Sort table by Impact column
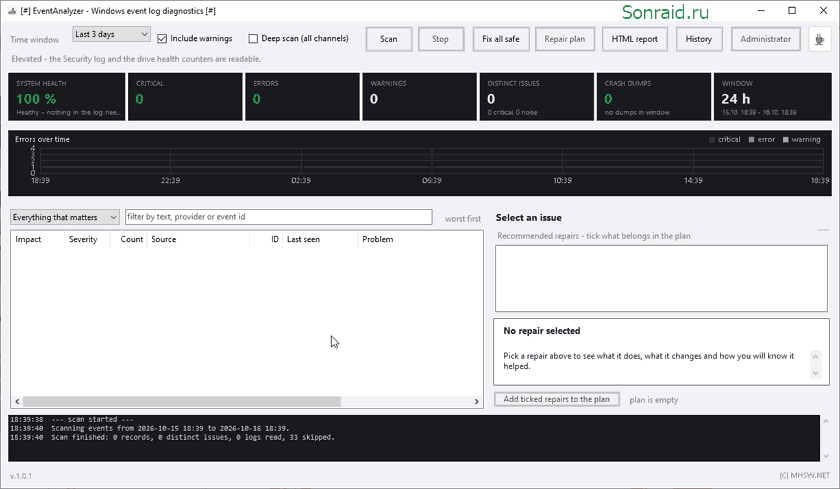This screenshot has width=840, height=489. pos(38,239)
